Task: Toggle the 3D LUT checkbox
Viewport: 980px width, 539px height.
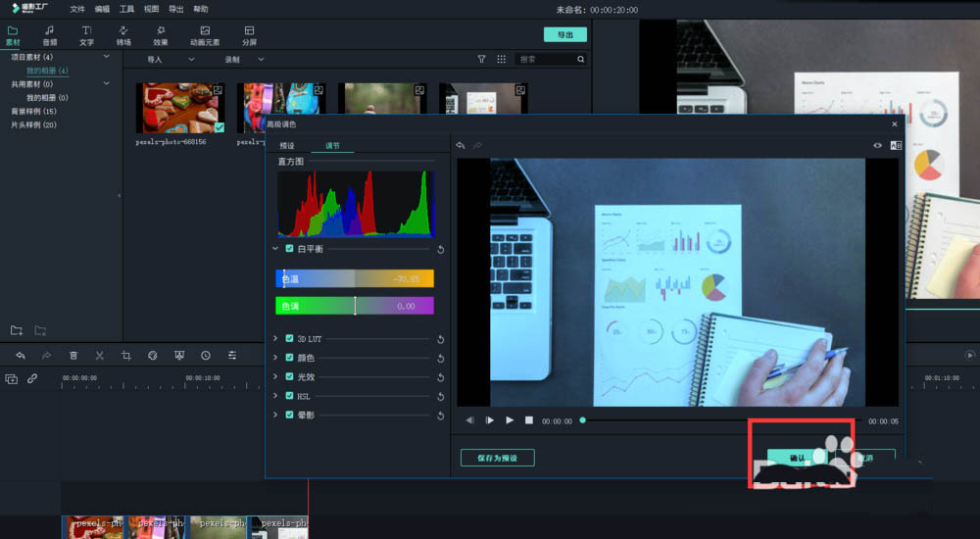Action: [289, 338]
